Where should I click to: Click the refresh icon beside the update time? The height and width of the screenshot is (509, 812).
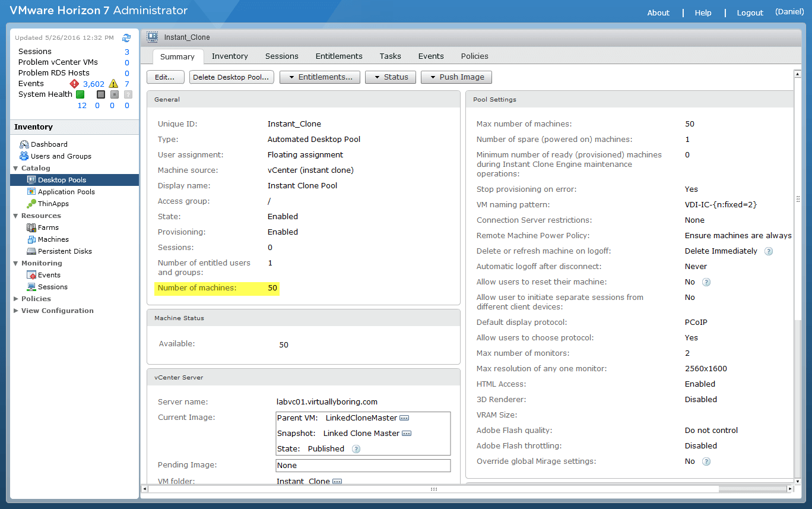click(126, 37)
